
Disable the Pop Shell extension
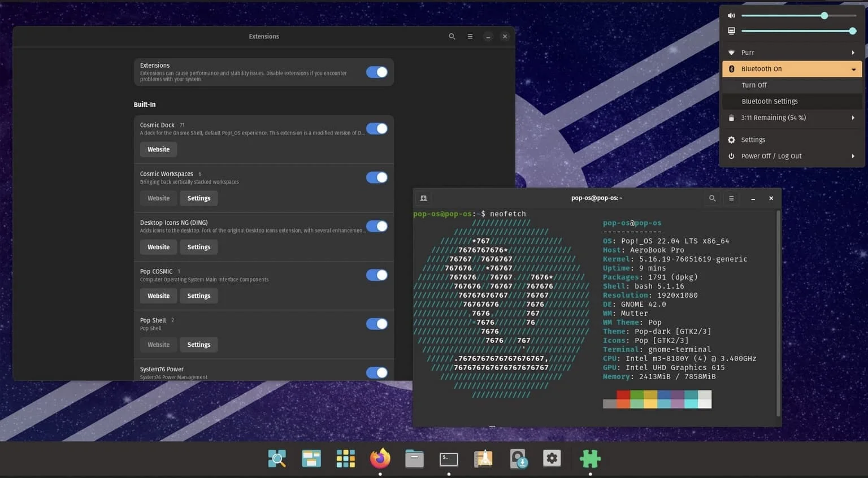pyautogui.click(x=377, y=324)
